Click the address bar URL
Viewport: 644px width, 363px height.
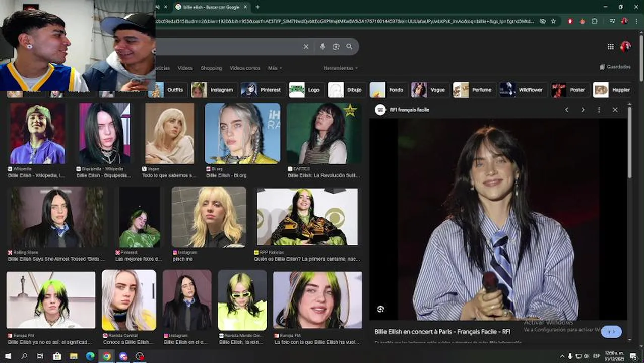click(x=345, y=21)
